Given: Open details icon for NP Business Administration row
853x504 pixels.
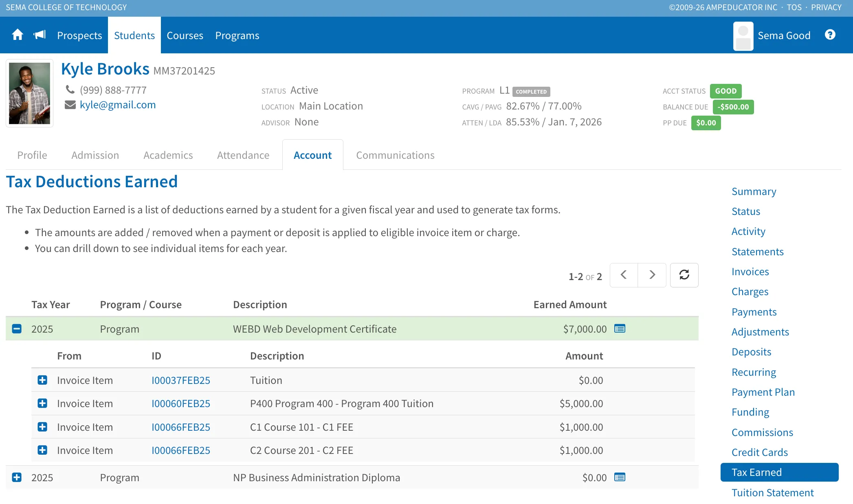Looking at the screenshot, I should [620, 477].
